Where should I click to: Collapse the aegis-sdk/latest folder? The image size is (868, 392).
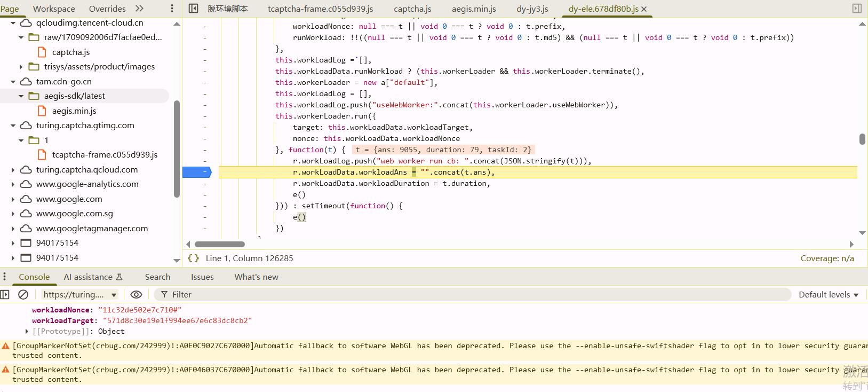[x=21, y=96]
